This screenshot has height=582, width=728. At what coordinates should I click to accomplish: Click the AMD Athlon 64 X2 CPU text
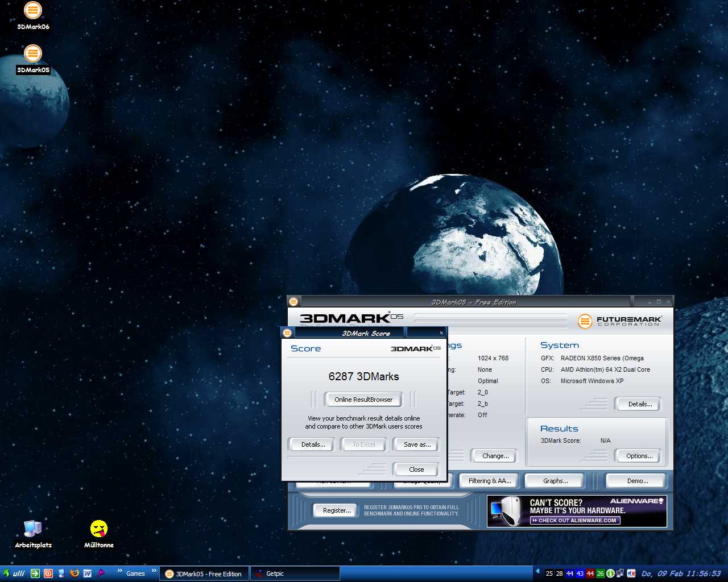[605, 369]
